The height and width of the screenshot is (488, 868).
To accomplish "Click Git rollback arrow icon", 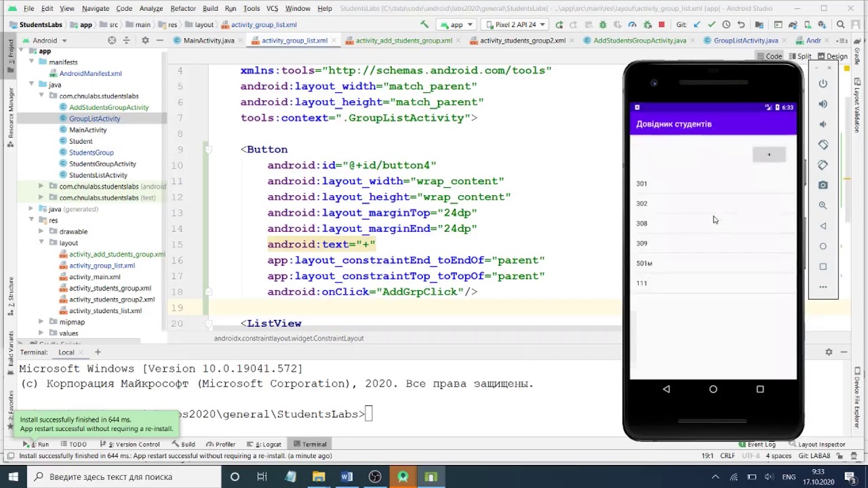I will pyautogui.click(x=741, y=24).
